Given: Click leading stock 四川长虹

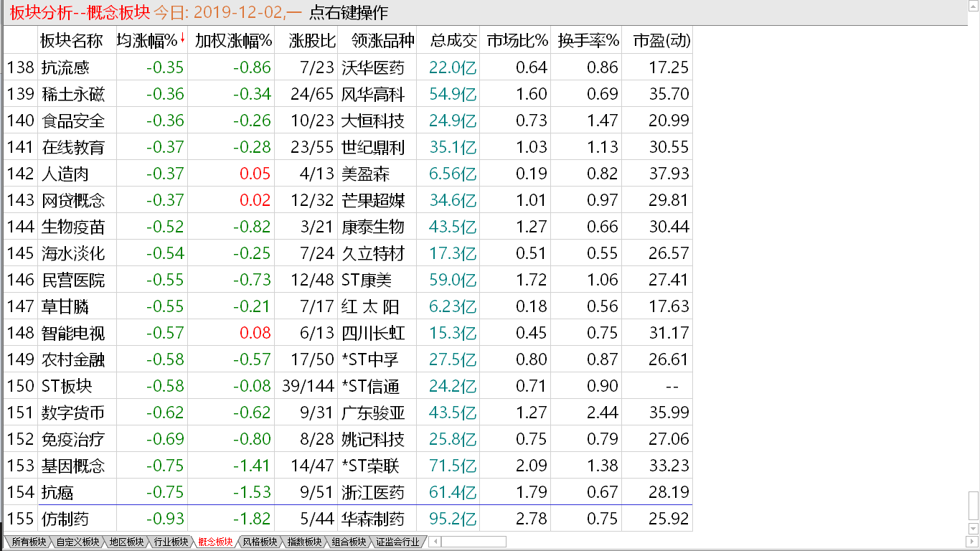Looking at the screenshot, I should tap(373, 333).
